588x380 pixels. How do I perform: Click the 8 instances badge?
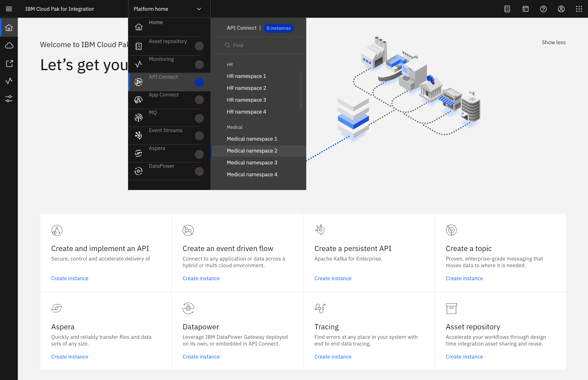click(279, 28)
